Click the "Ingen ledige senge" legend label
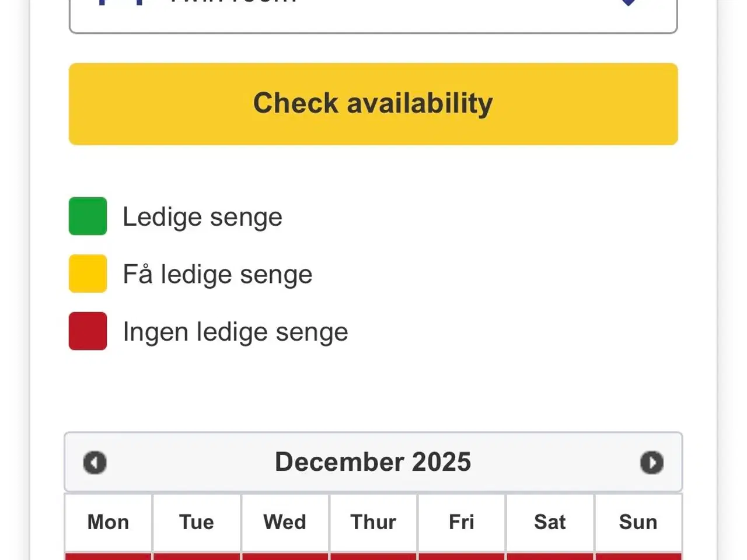 [235, 332]
